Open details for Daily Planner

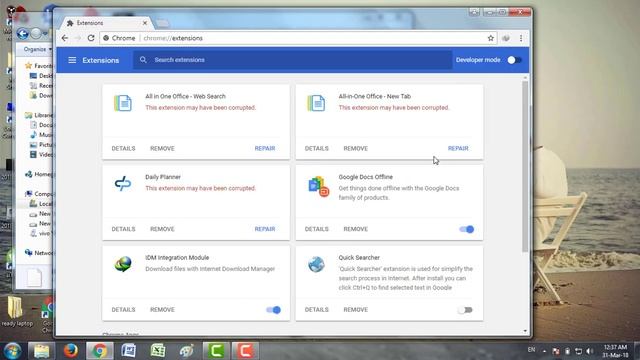point(123,229)
